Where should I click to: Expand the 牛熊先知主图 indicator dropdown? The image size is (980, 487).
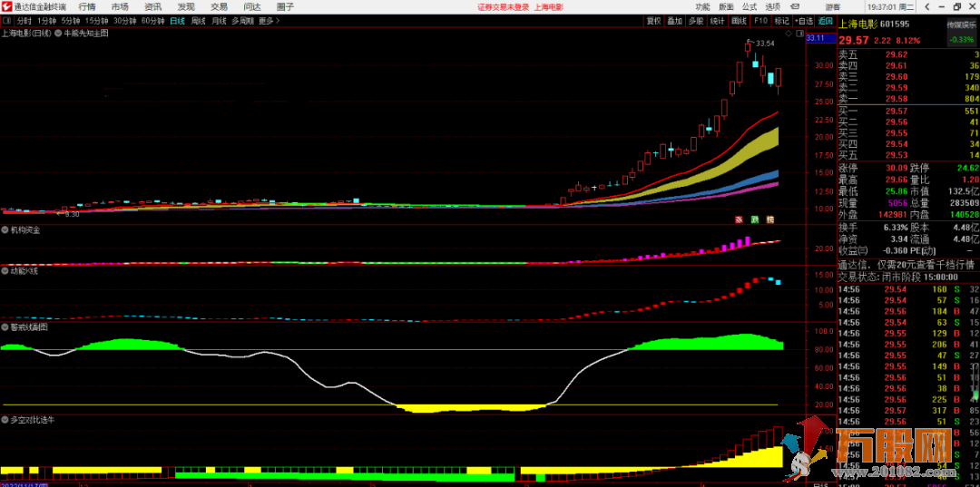pyautogui.click(x=58, y=34)
